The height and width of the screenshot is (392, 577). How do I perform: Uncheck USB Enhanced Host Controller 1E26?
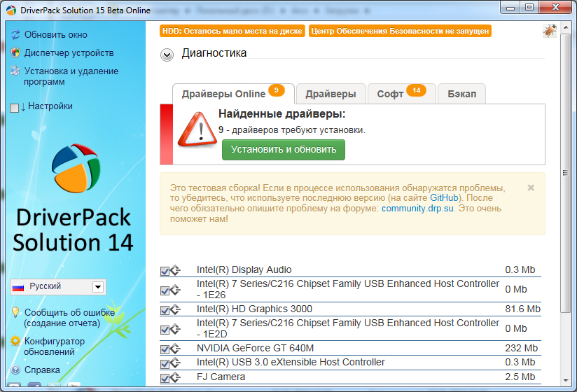[x=165, y=290]
